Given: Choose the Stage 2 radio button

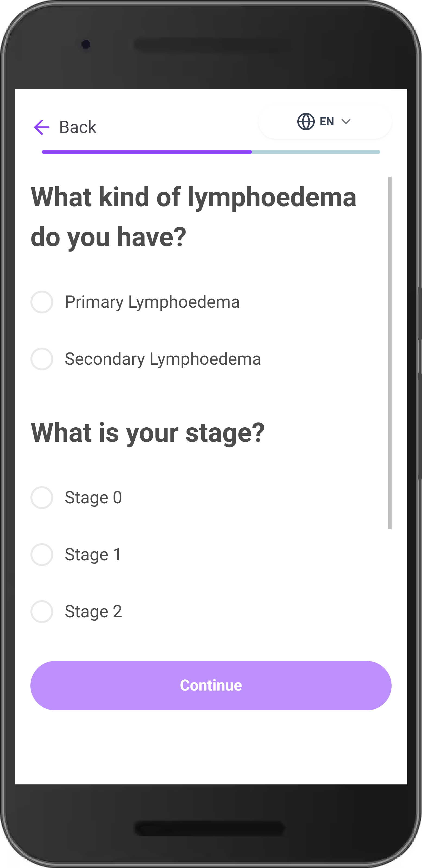Looking at the screenshot, I should pyautogui.click(x=42, y=611).
